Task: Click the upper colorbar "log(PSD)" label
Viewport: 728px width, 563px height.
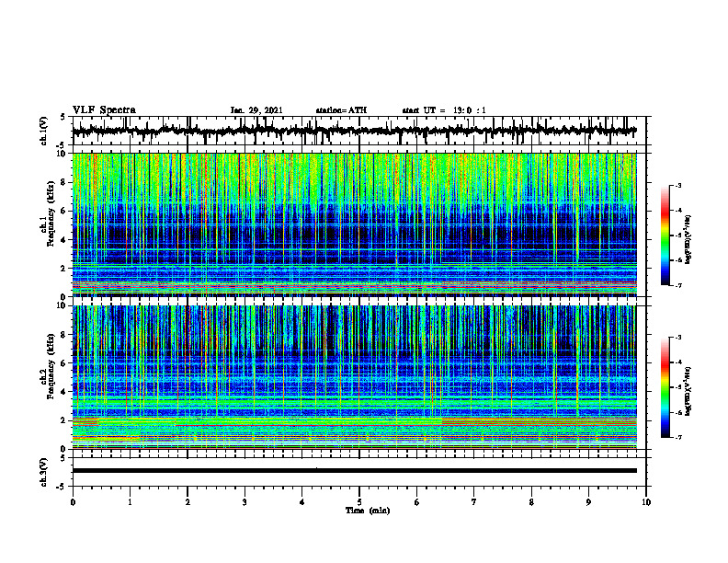Action: [x=688, y=239]
